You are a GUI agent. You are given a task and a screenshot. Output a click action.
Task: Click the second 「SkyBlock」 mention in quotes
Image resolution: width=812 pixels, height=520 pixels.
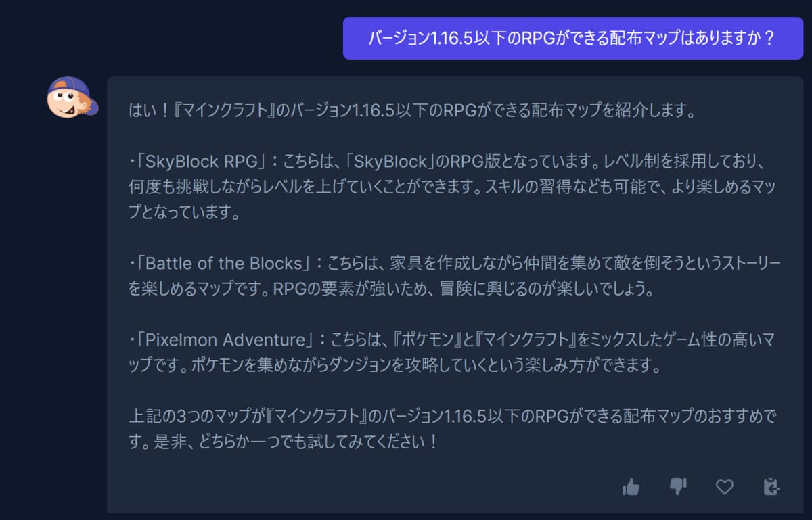(391, 162)
